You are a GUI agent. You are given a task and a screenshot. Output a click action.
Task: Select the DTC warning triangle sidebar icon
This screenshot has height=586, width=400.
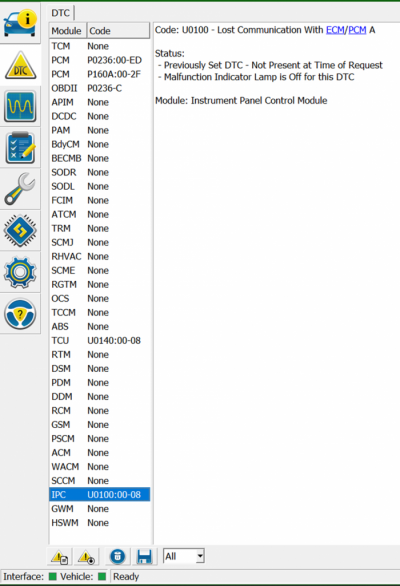click(20, 65)
